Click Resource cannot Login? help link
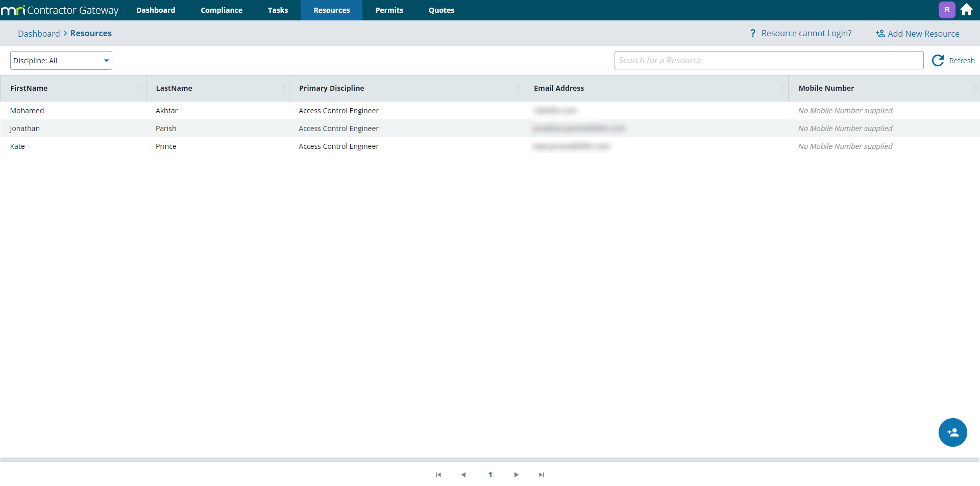Image resolution: width=980 pixels, height=486 pixels. (806, 33)
